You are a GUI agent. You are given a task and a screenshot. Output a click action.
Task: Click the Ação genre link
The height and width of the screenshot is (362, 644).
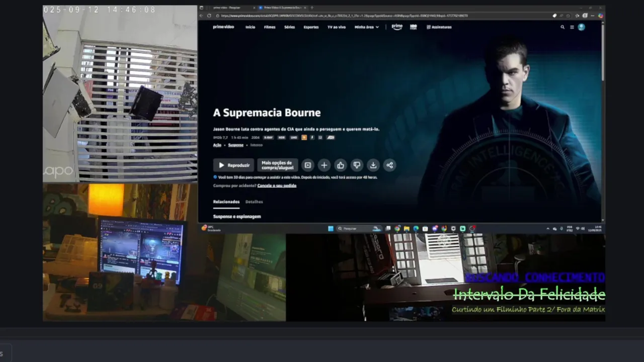tap(217, 145)
